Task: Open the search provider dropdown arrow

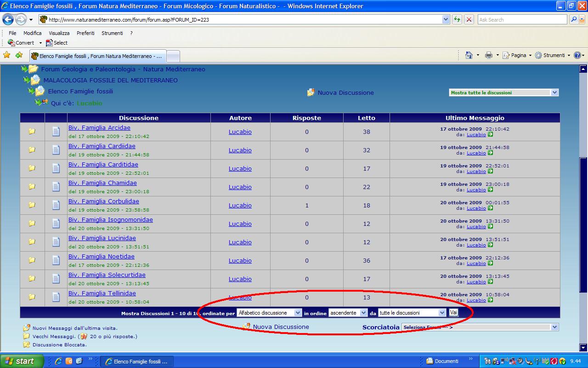Action: pos(582,19)
